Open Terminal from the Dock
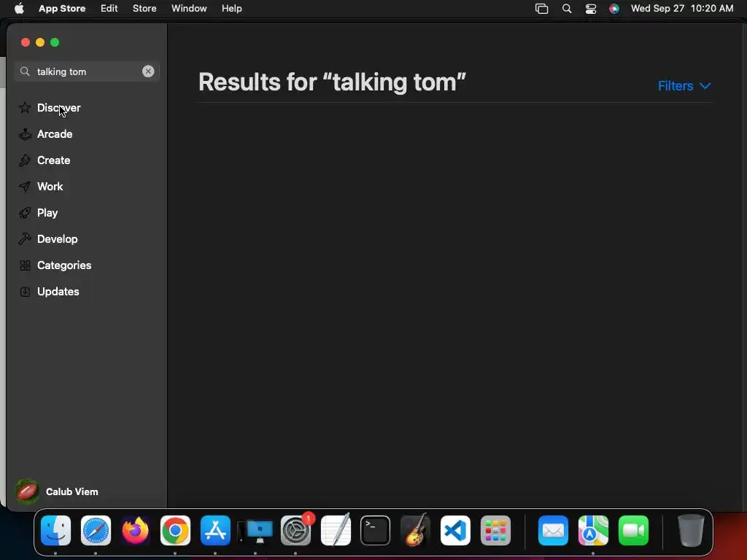This screenshot has height=560, width=747. click(x=376, y=530)
